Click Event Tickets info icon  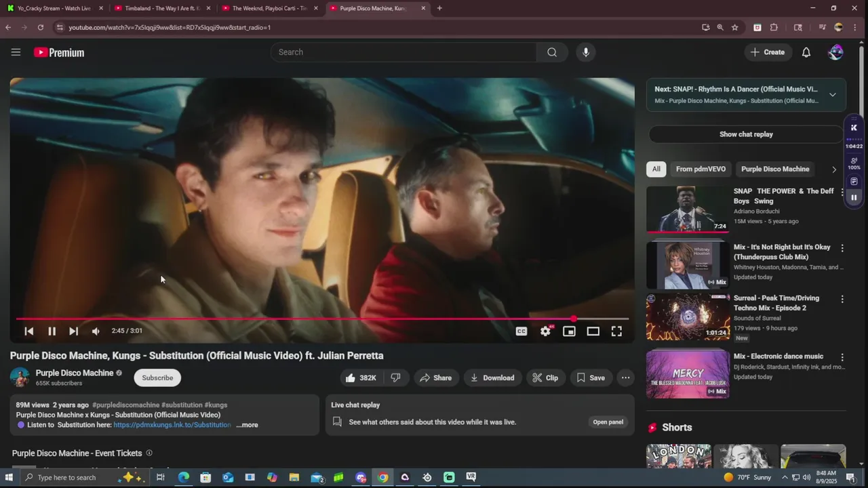[x=149, y=453]
